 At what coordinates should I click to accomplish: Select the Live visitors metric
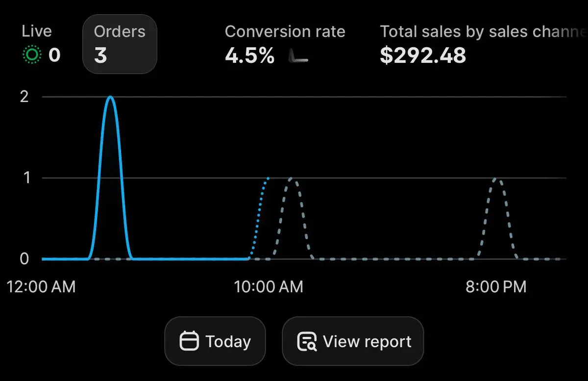(x=41, y=44)
